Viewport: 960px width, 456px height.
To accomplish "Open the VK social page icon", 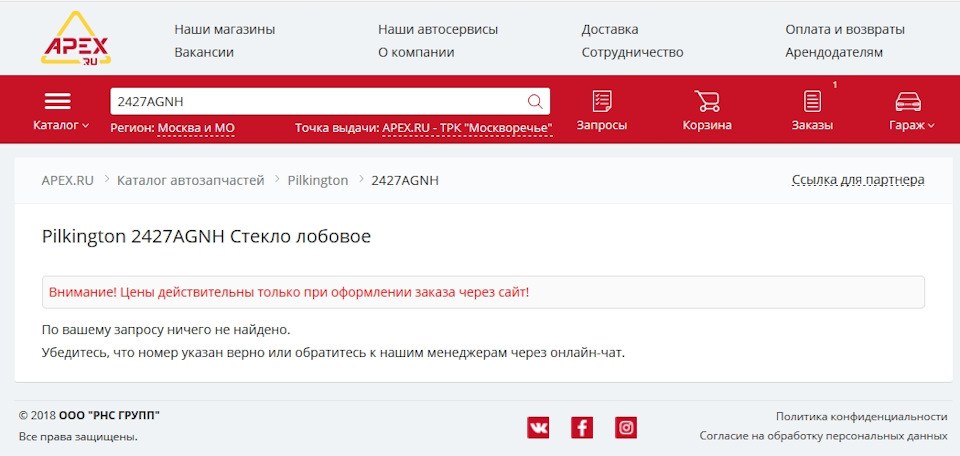I will pyautogui.click(x=538, y=427).
